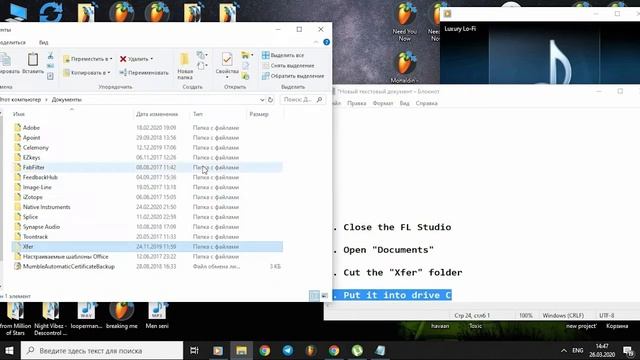Expand the arrow next to 'Удалить'
640x360 pixels.
pos(152,59)
